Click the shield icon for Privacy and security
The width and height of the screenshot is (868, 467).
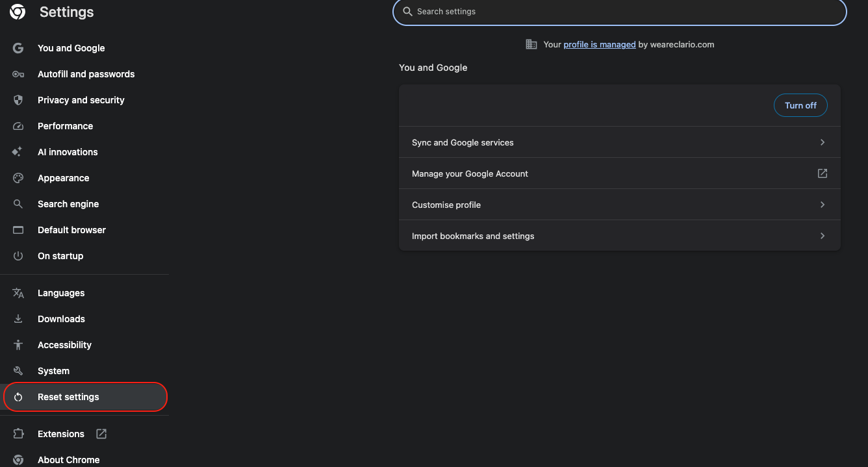click(x=18, y=100)
